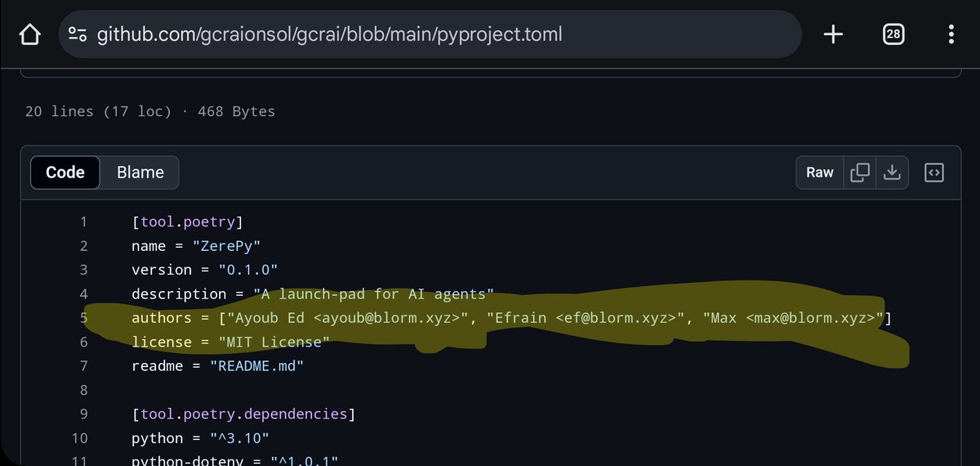Copy raw file contents icon
980x466 pixels.
point(860,173)
